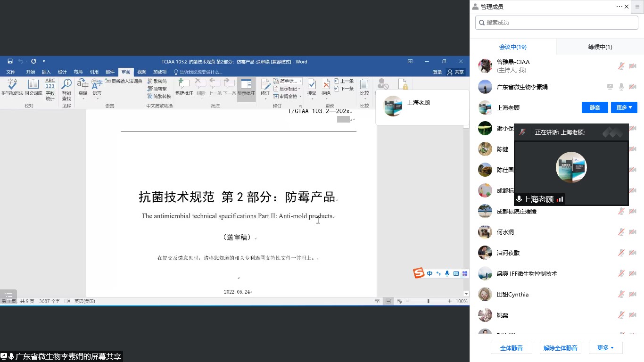Click 静音 button for 上海老顾
Screen dimensions: 644x362
[594, 107]
